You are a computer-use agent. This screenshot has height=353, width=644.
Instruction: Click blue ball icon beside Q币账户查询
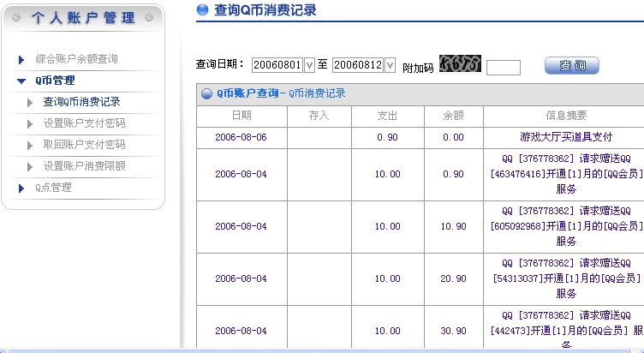point(206,93)
